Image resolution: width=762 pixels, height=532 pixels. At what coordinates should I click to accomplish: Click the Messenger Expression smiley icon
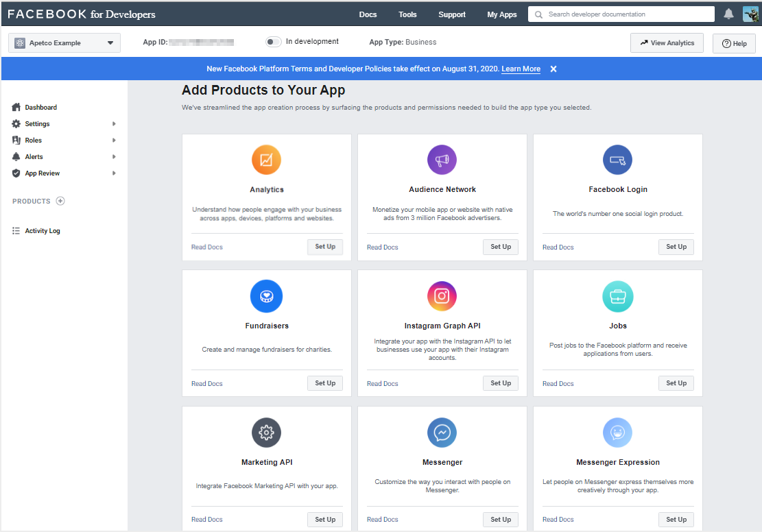617,433
